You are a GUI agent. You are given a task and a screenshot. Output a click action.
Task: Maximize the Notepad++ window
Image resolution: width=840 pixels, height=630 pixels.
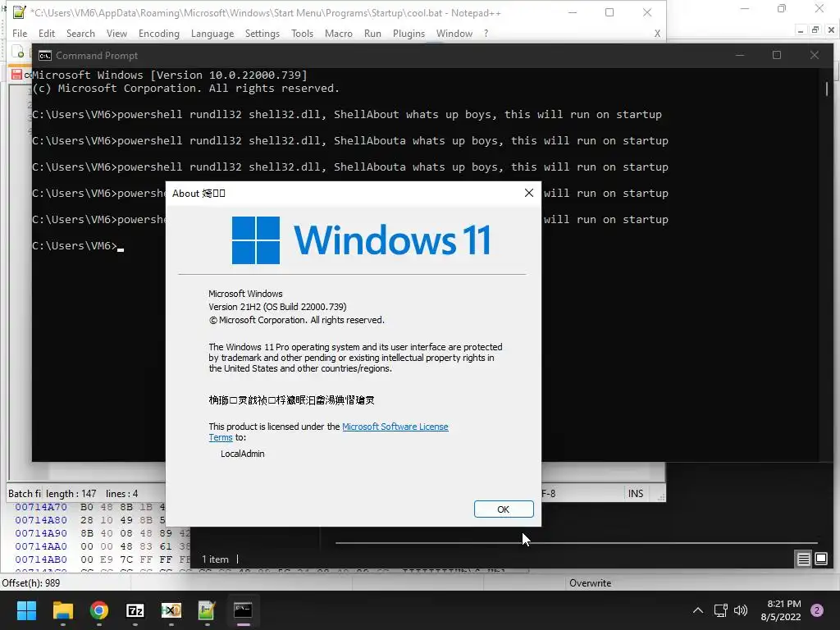click(x=609, y=12)
